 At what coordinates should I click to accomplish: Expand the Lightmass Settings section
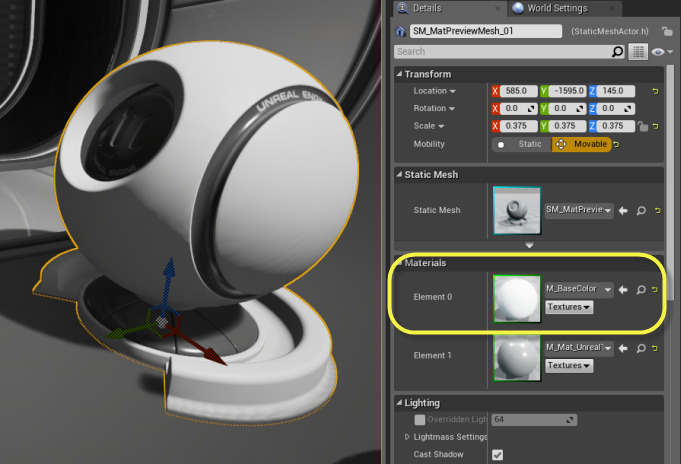tap(407, 437)
